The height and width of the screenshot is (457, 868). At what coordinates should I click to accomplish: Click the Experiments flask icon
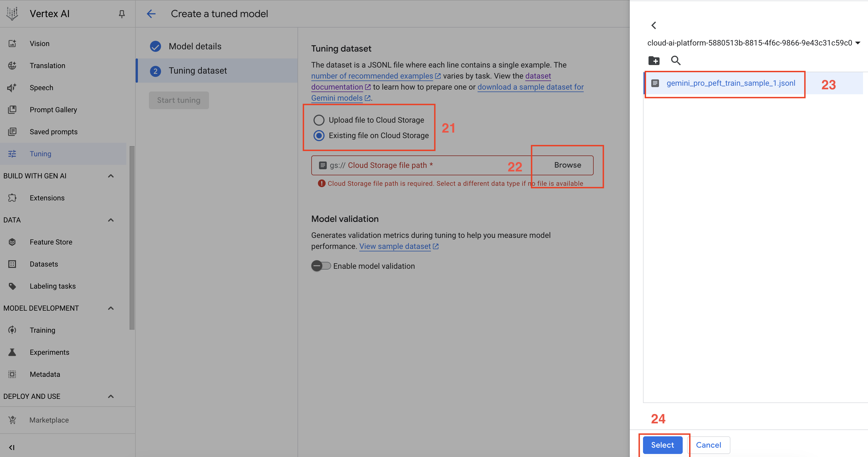click(12, 352)
